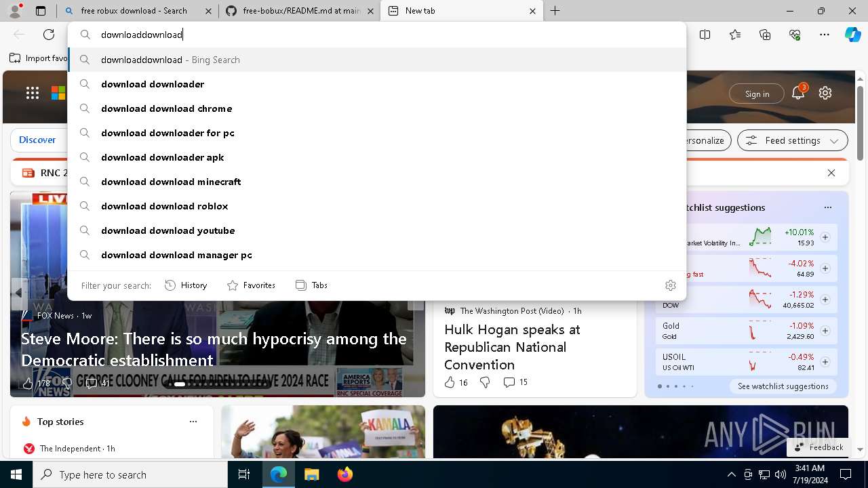Open Collections icon
Viewport: 868px width, 488px height.
[765, 35]
